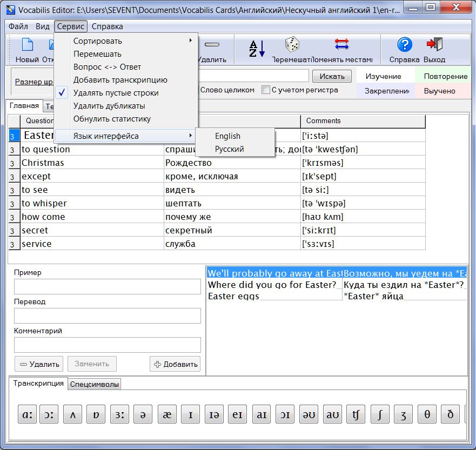Choose 'Обнулить статистику' menu entry
Screen dimensions: 476x450
(x=126, y=119)
